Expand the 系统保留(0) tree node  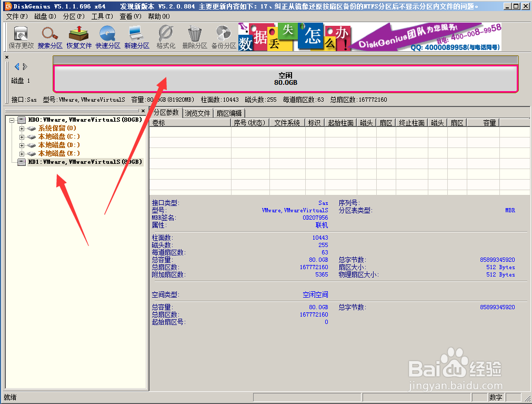coord(22,129)
